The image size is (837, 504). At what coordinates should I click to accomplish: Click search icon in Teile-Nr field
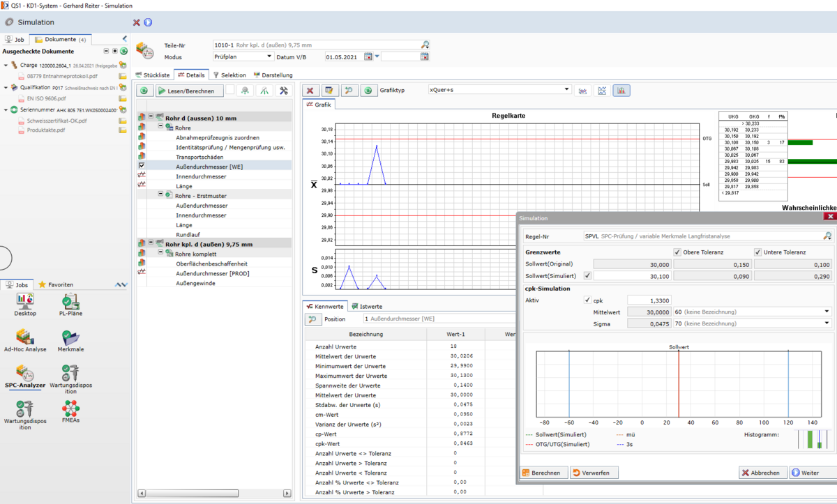[x=425, y=45]
